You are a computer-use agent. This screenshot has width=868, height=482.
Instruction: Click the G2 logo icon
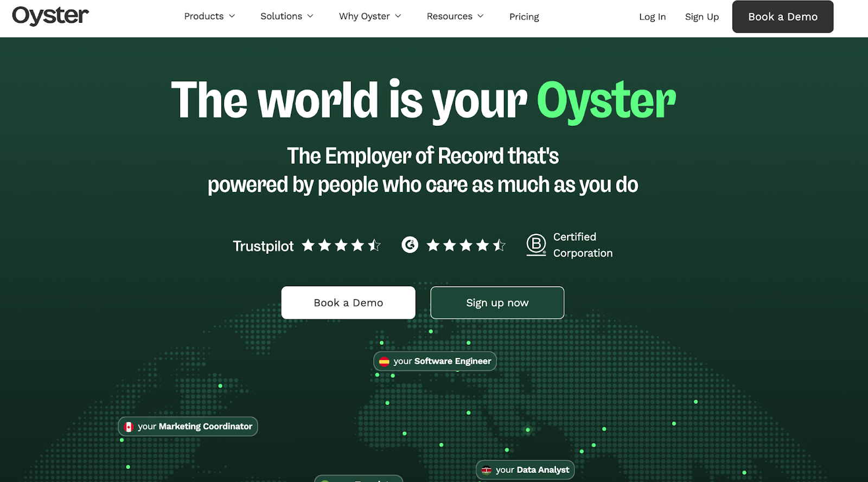(x=410, y=245)
